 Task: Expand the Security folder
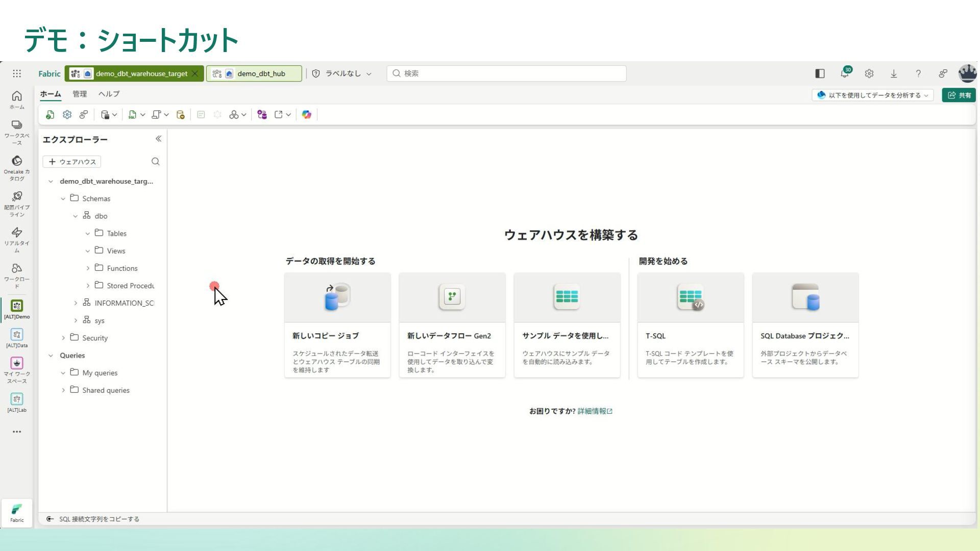[63, 338]
